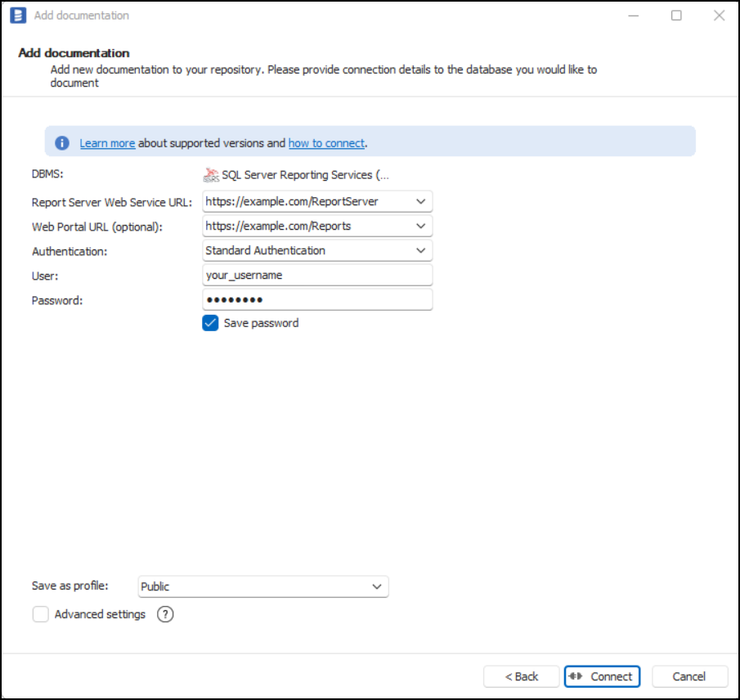The height and width of the screenshot is (700, 740).
Task: Click into the Password field
Action: click(317, 300)
